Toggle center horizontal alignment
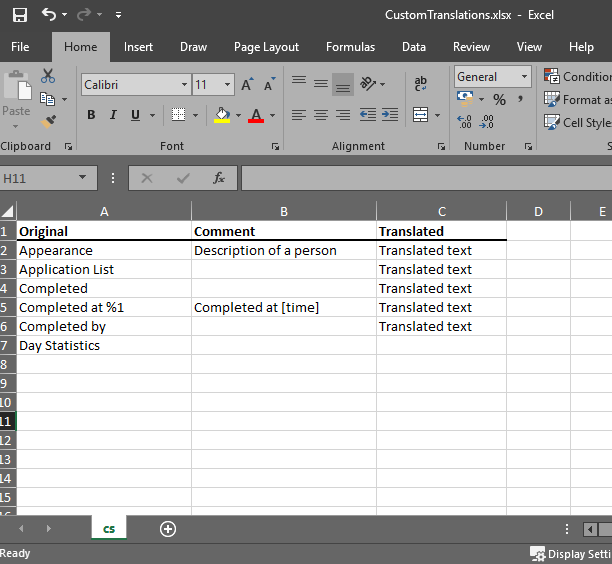This screenshot has height=564, width=612. click(320, 115)
